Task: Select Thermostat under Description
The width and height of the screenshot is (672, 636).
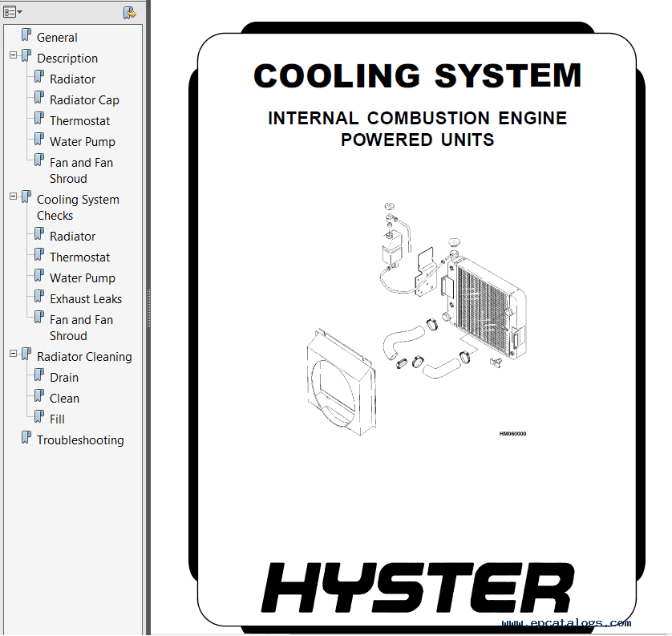Action: pyautogui.click(x=79, y=121)
